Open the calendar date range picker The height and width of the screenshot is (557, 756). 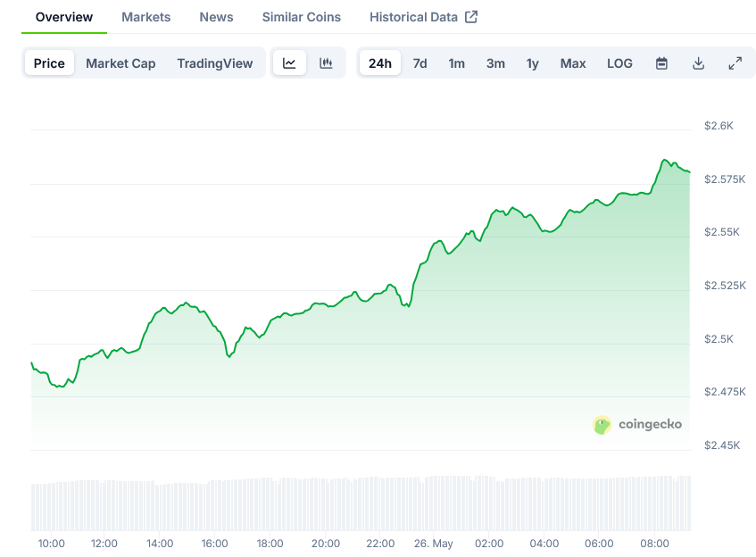(x=661, y=63)
